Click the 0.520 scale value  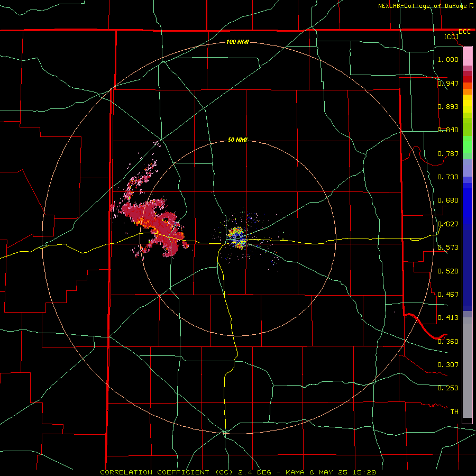[448, 271]
